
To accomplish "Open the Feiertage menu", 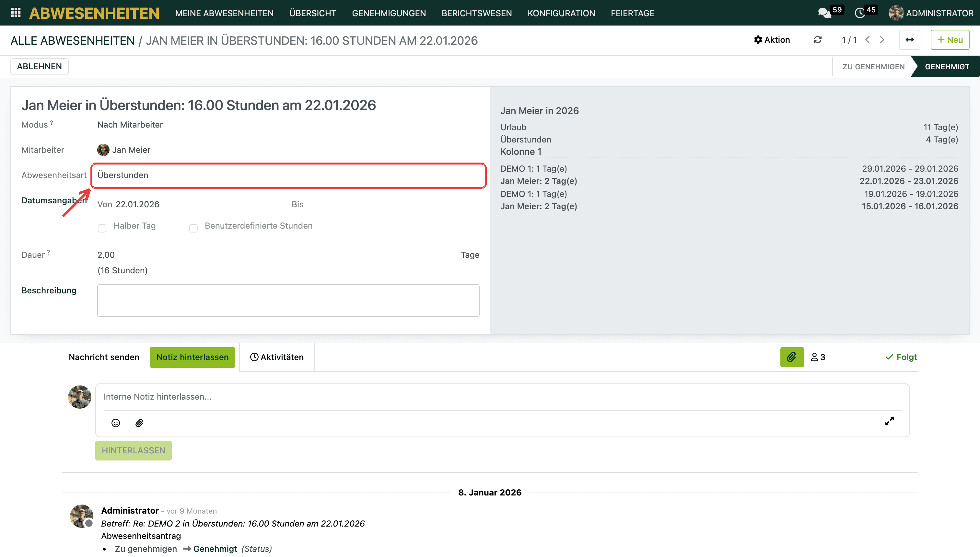I will [x=632, y=13].
